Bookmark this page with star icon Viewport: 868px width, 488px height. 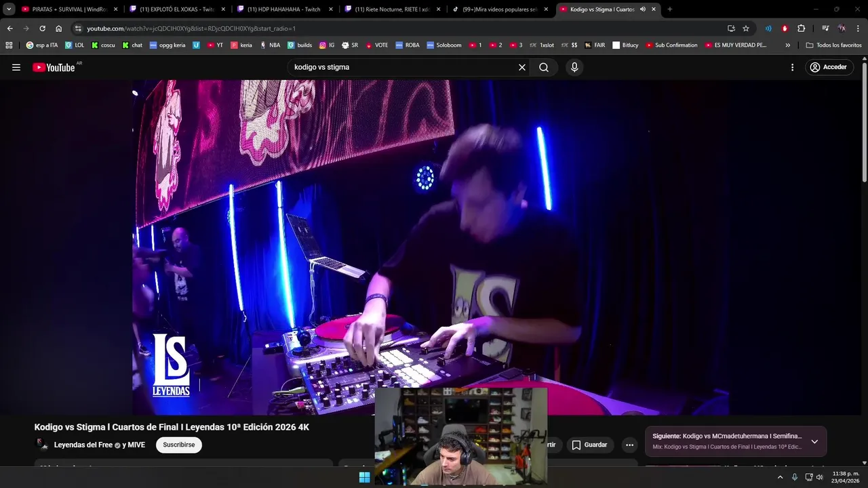(x=746, y=28)
